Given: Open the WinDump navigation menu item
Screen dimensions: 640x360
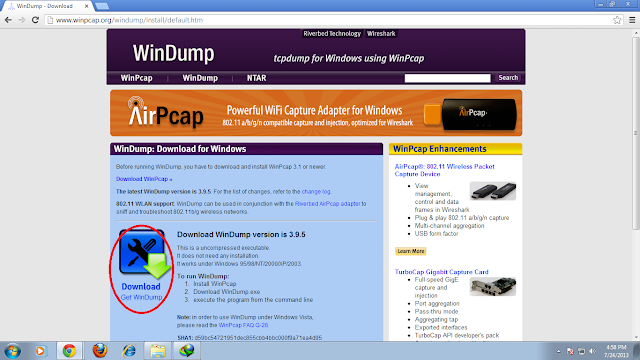Looking at the screenshot, I should [x=200, y=78].
